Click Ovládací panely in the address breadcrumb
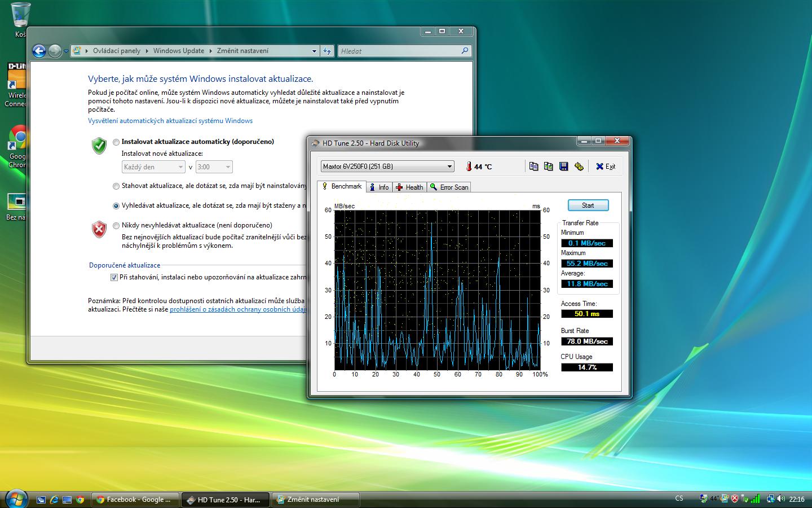 click(117, 51)
